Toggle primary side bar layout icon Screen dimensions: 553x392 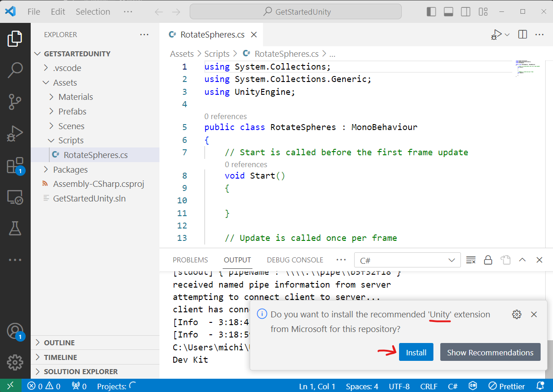pyautogui.click(x=431, y=11)
